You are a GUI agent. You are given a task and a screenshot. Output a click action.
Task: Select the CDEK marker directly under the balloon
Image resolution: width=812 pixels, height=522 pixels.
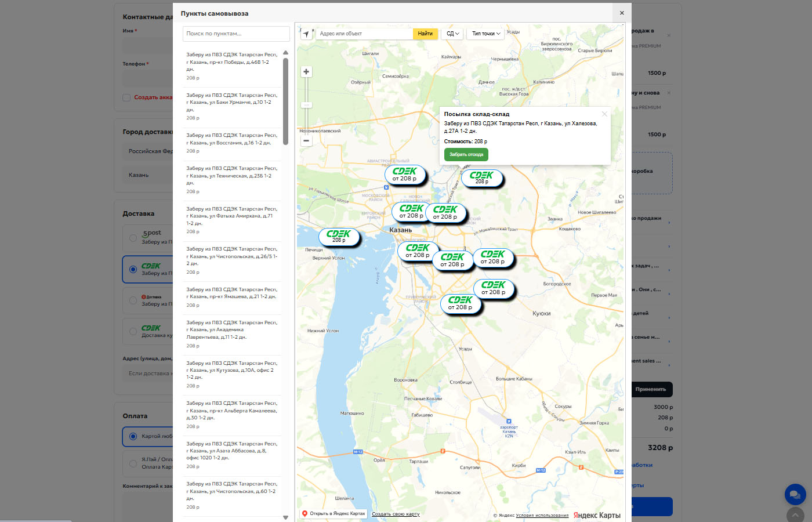click(x=481, y=177)
